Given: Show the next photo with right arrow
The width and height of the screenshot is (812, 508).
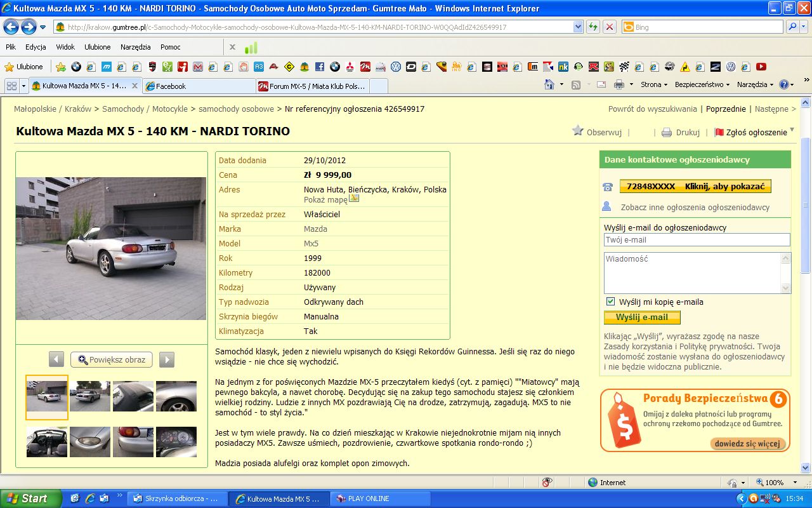Looking at the screenshot, I should tap(166, 359).
